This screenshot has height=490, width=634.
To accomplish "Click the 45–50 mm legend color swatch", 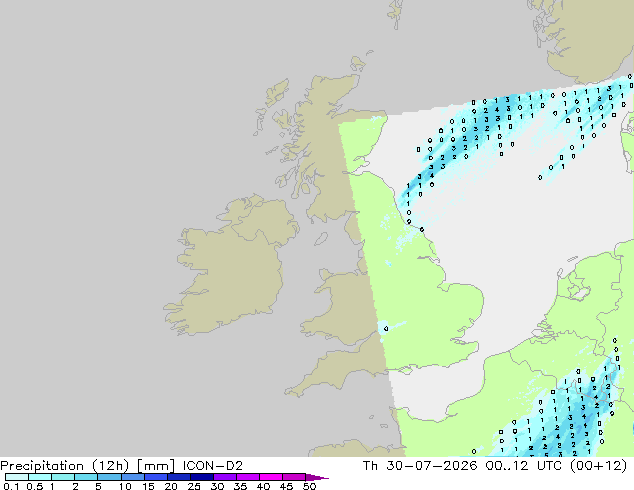I will pyautogui.click(x=294, y=477).
